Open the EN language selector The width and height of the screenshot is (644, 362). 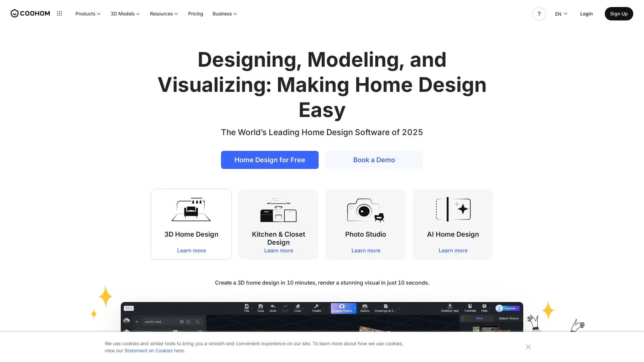(x=561, y=14)
